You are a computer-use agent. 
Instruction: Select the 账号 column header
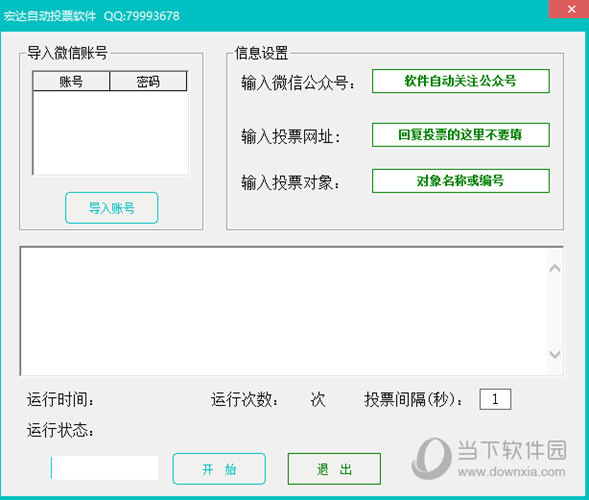[x=71, y=81]
